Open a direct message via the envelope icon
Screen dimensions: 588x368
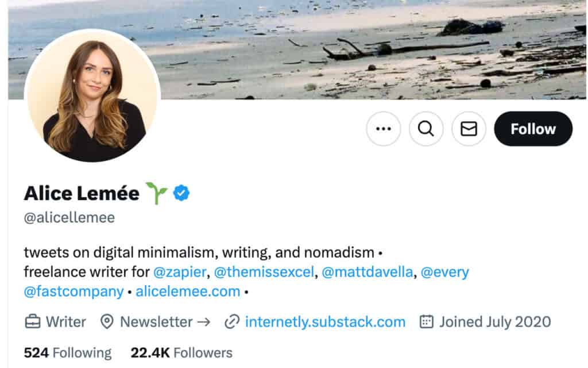coord(469,129)
